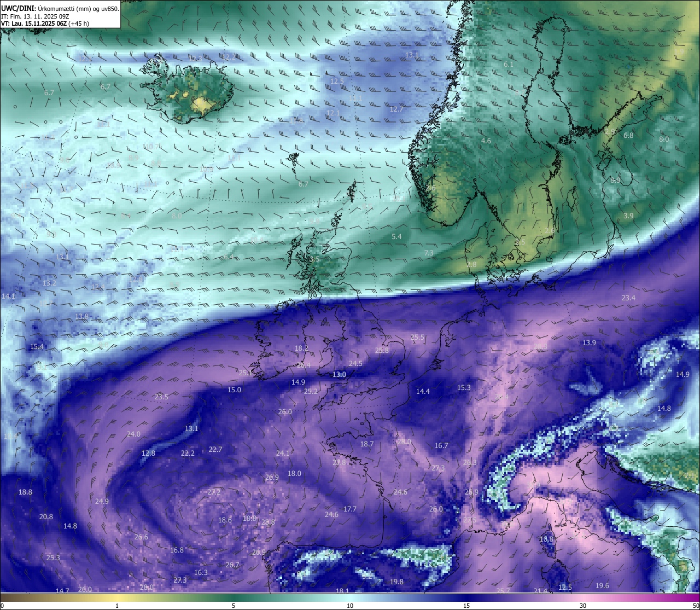Click the 22.2 value on the map

pyautogui.click(x=188, y=454)
